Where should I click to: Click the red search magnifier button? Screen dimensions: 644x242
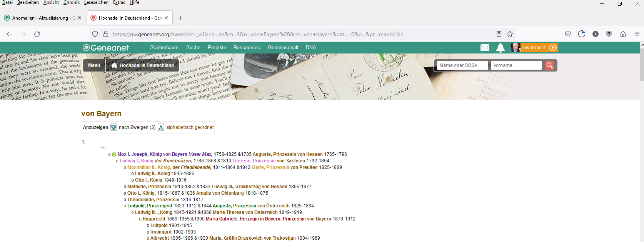550,65
